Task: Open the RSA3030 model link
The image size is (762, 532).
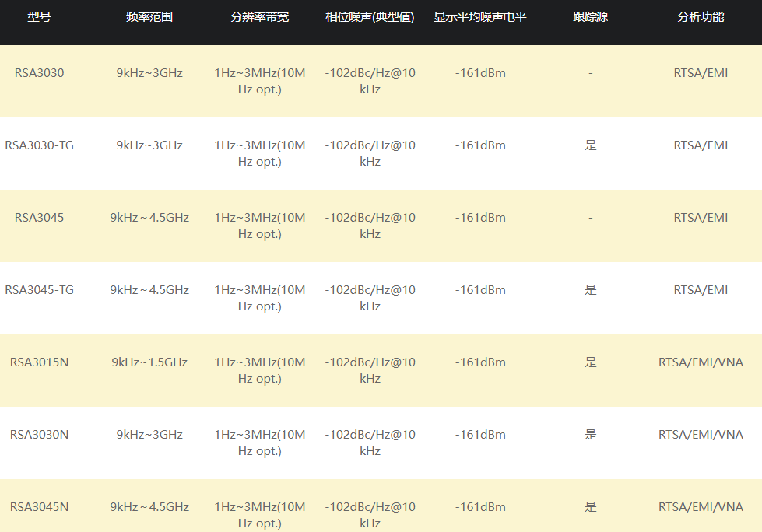Action: tap(39, 73)
